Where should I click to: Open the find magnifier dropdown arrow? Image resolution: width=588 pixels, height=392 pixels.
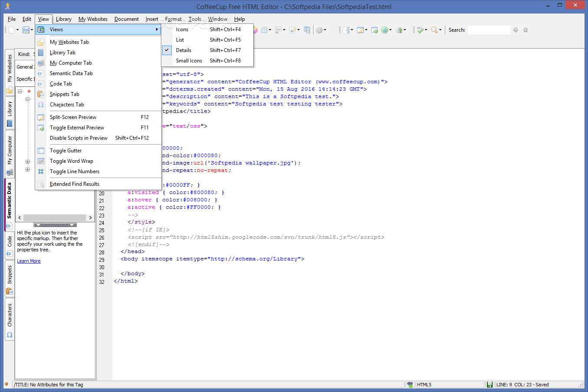point(440,30)
